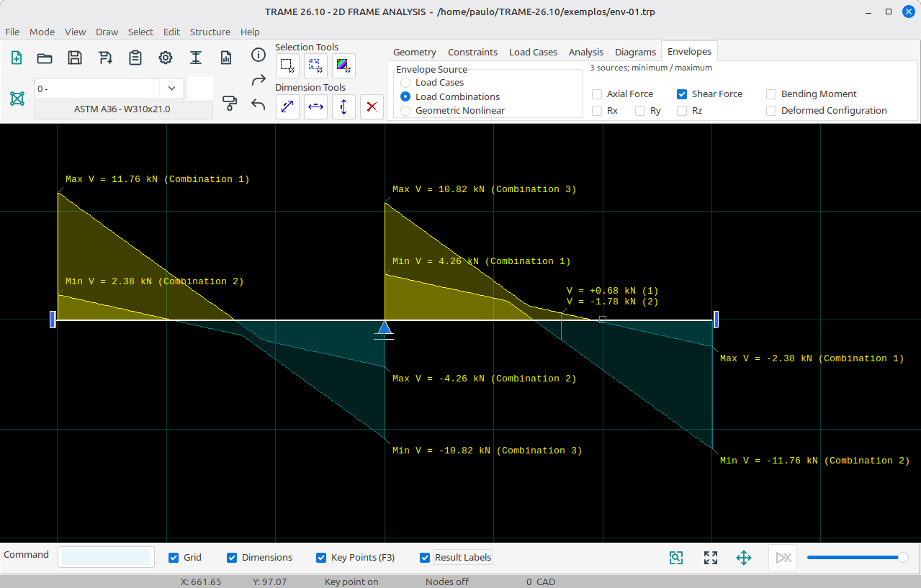Click the zoom window magnifier icon
The image size is (921, 588).
pos(675,558)
